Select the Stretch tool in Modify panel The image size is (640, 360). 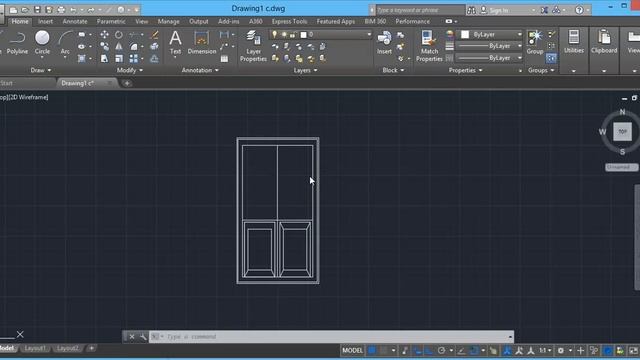(104, 58)
